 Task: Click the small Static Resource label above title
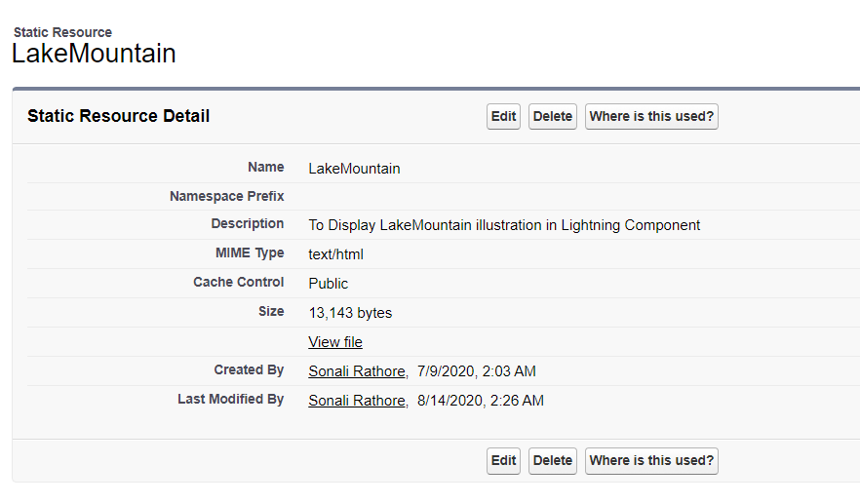tap(62, 32)
